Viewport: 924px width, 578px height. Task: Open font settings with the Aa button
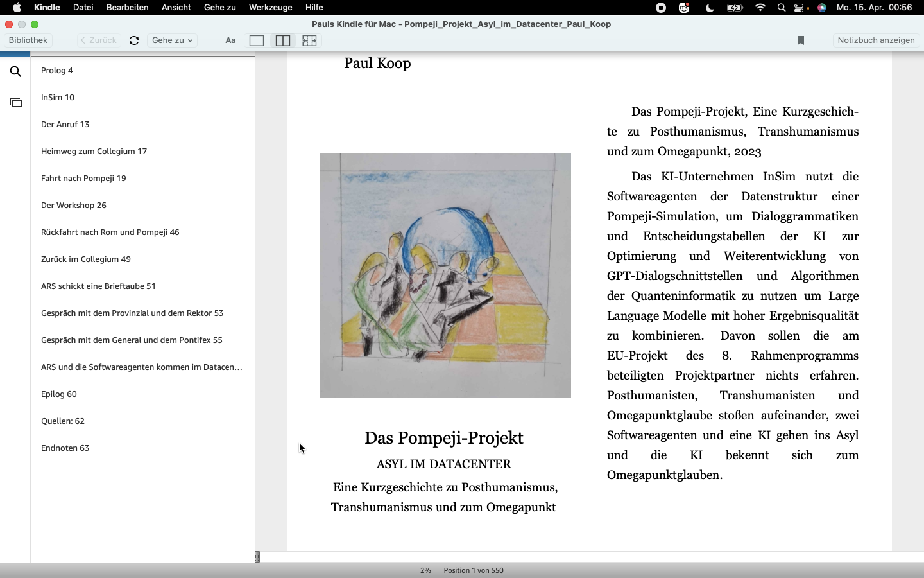pyautogui.click(x=230, y=40)
